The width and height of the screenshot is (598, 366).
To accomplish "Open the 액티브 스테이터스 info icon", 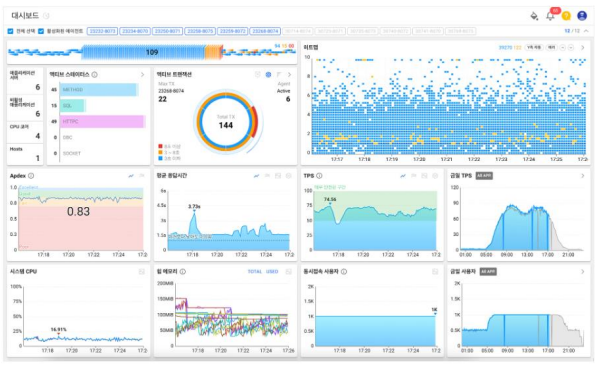I will point(95,75).
